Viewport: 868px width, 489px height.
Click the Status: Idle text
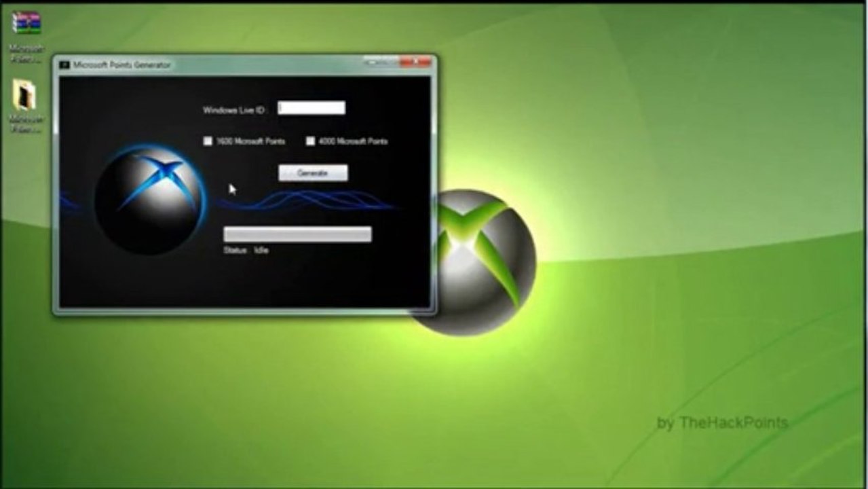246,251
